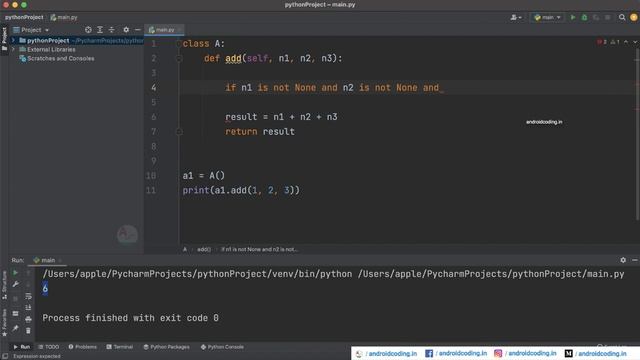
Task: Fold class A at line 1
Action: [179, 44]
